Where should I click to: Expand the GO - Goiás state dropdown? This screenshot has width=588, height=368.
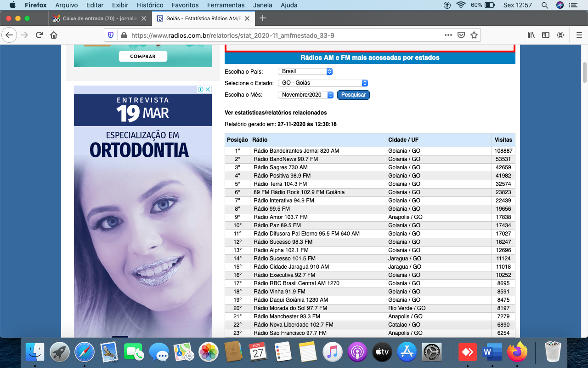(322, 83)
